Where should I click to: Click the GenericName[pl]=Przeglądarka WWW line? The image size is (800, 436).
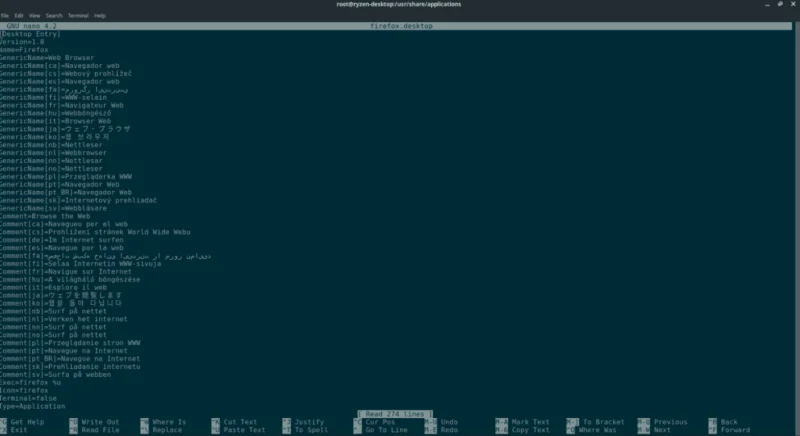pyautogui.click(x=66, y=176)
